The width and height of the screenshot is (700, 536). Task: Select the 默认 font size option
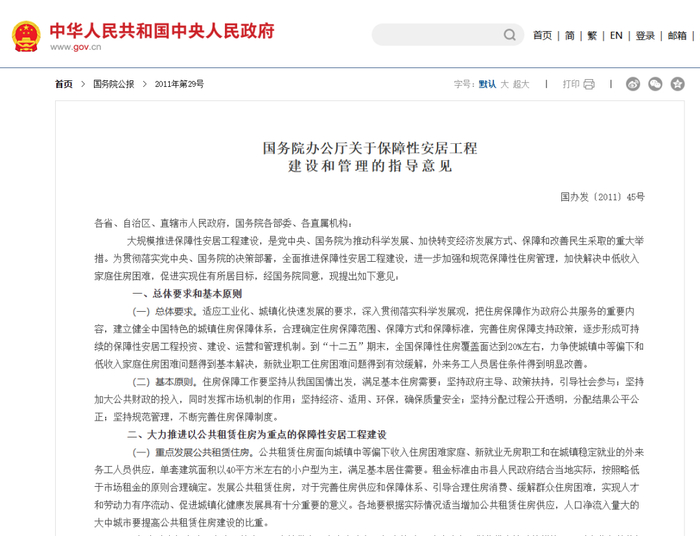point(487,84)
